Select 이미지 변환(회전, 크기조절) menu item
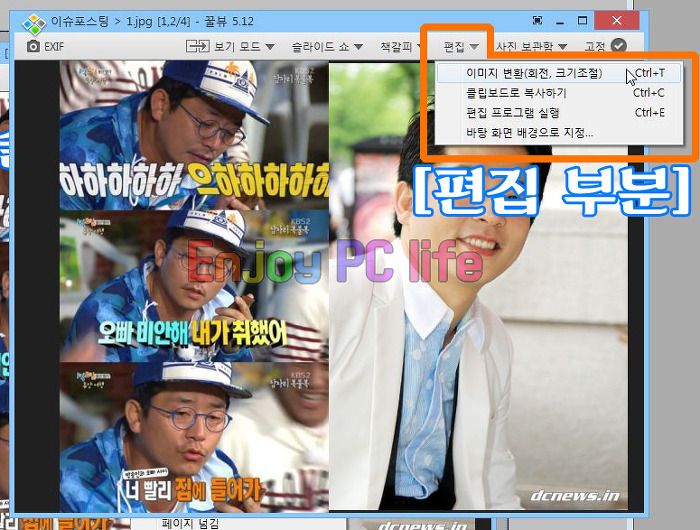Image resolution: width=700 pixels, height=530 pixels. pos(559,73)
